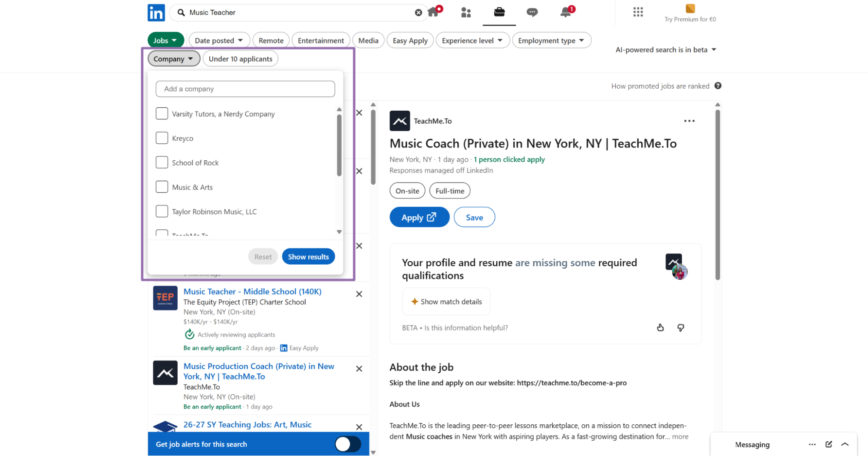Check the School of Rock company box
Screen dimensions: 868x456
[162, 162]
